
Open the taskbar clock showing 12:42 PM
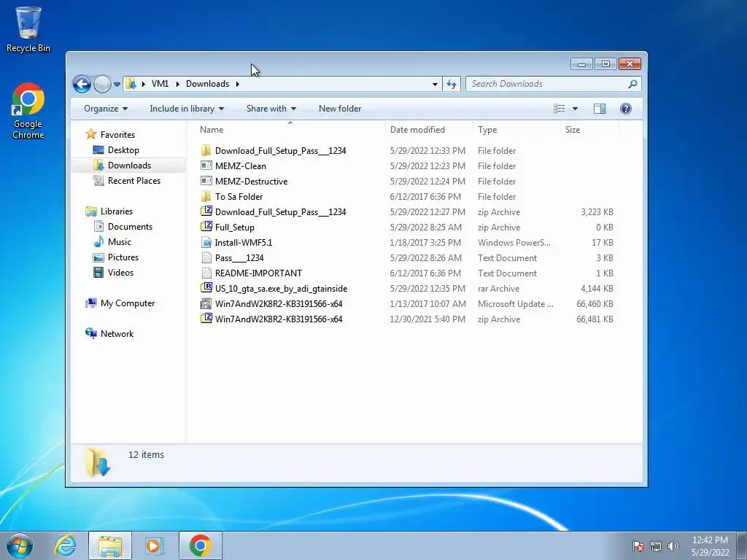710,546
